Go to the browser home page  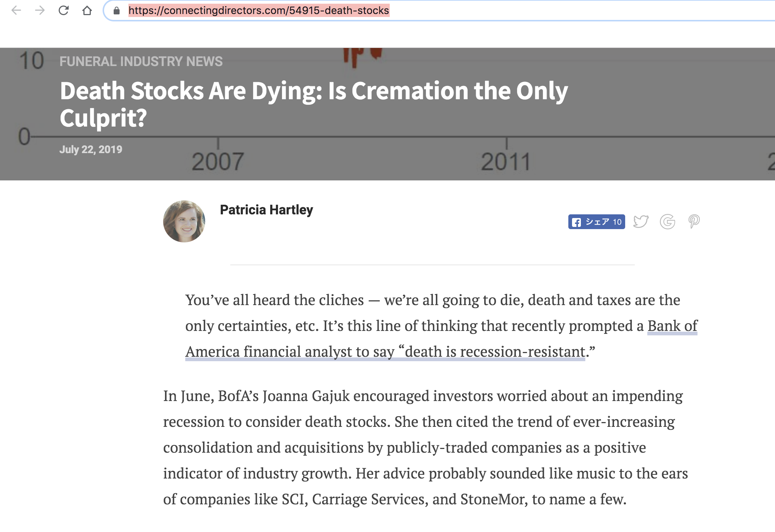87,10
